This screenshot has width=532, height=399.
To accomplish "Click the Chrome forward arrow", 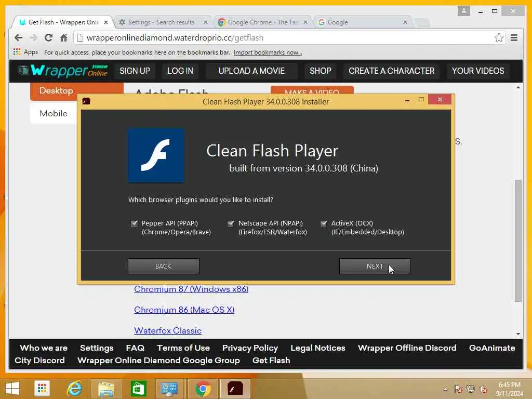I will tap(33, 37).
